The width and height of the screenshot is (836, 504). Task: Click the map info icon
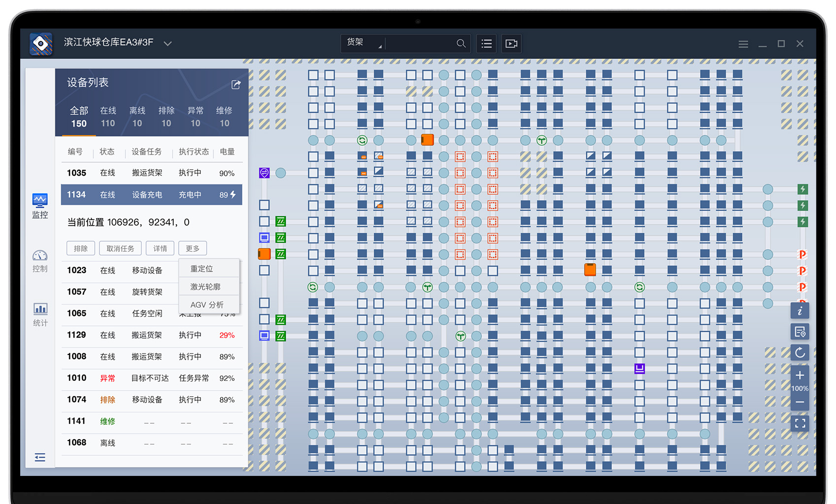click(800, 311)
